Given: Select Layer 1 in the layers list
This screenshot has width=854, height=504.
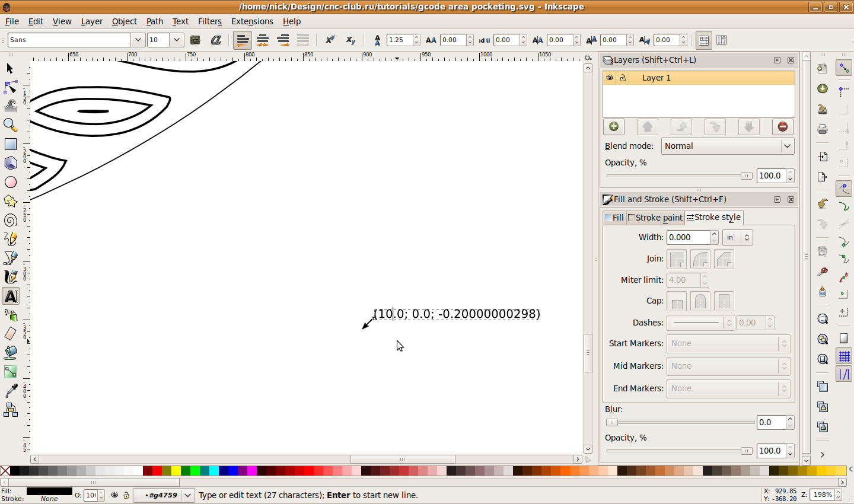Looking at the screenshot, I should coord(699,78).
